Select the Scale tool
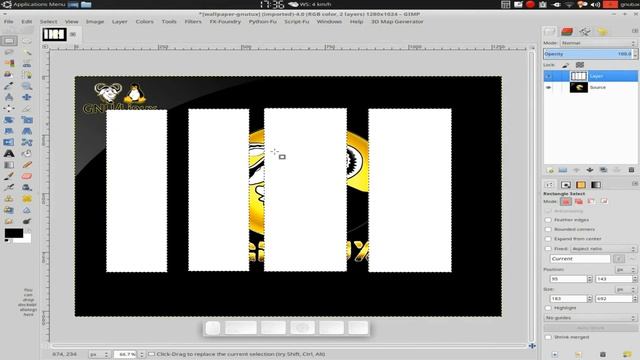 [27, 120]
